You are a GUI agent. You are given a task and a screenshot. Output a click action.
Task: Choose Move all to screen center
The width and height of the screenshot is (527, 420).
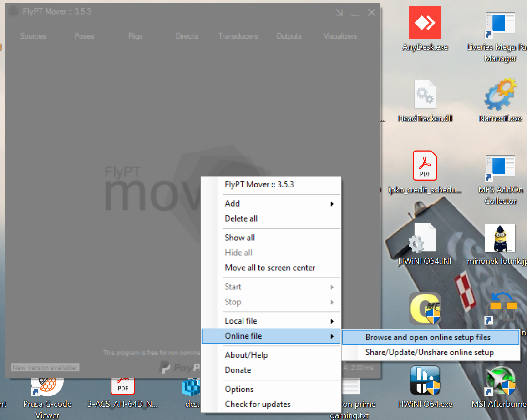point(271,268)
